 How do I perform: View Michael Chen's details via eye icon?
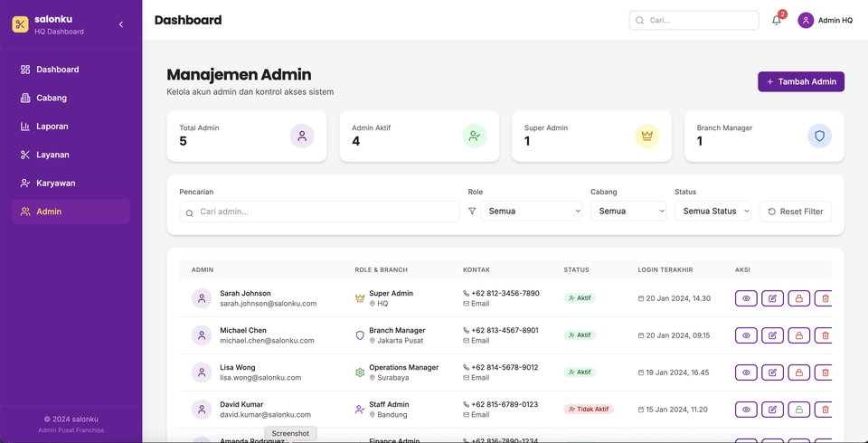tap(746, 335)
